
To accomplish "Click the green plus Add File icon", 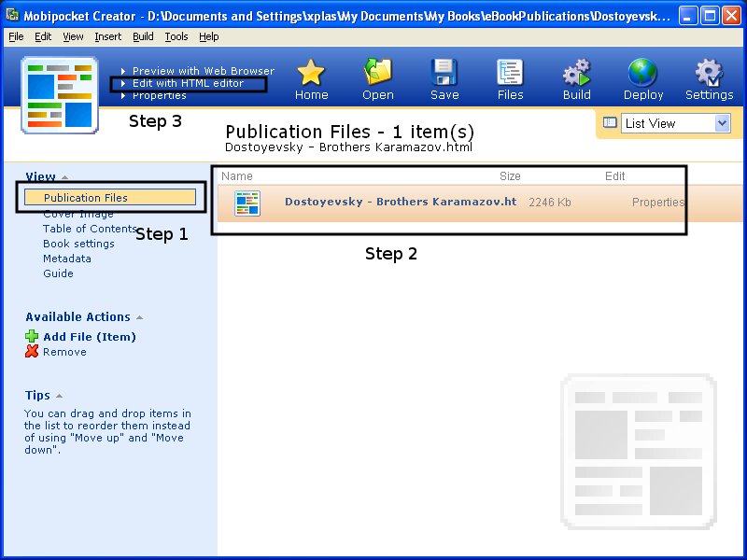I will coord(32,336).
